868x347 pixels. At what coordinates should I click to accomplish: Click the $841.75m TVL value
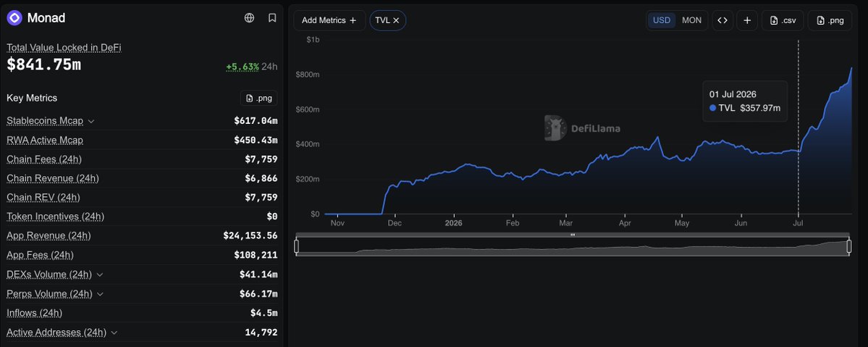click(x=43, y=65)
